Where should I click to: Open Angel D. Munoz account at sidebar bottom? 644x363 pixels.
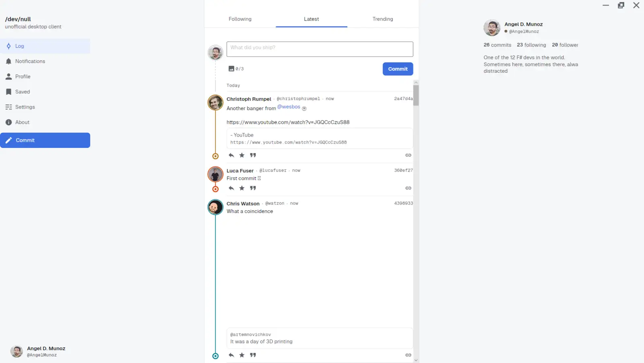38,351
